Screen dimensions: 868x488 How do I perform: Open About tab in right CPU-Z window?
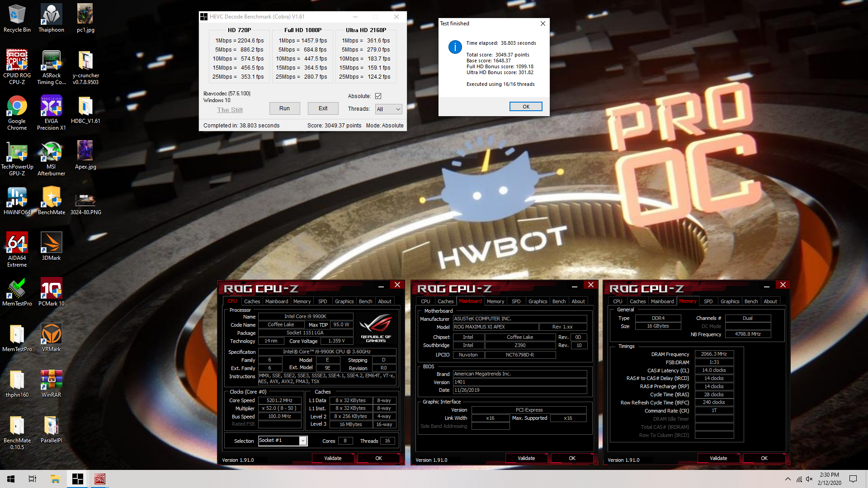click(x=770, y=301)
